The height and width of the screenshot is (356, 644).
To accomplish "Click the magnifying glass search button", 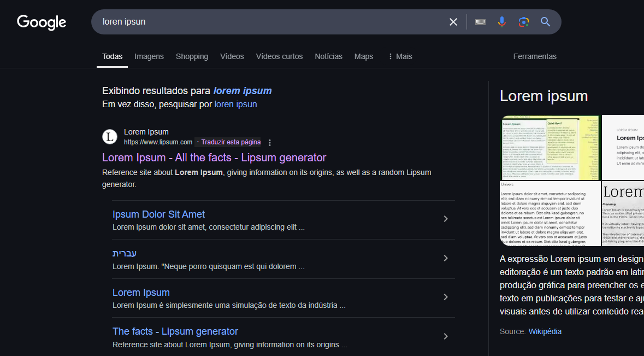I will click(546, 22).
